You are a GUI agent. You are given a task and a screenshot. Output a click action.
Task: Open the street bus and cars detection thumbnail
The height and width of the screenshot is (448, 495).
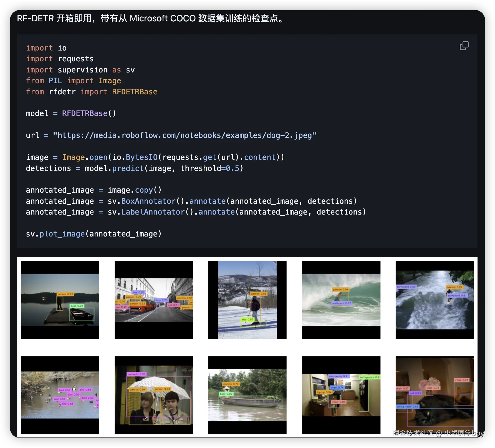click(154, 300)
